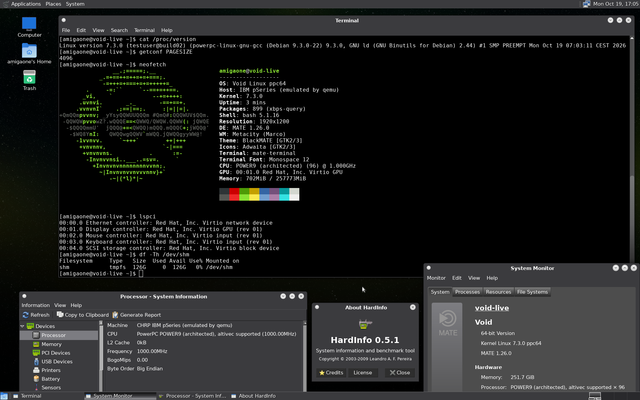Image resolution: width=640 pixels, height=400 pixels.
Task: Click the clock in the top panel
Action: [x=616, y=4]
